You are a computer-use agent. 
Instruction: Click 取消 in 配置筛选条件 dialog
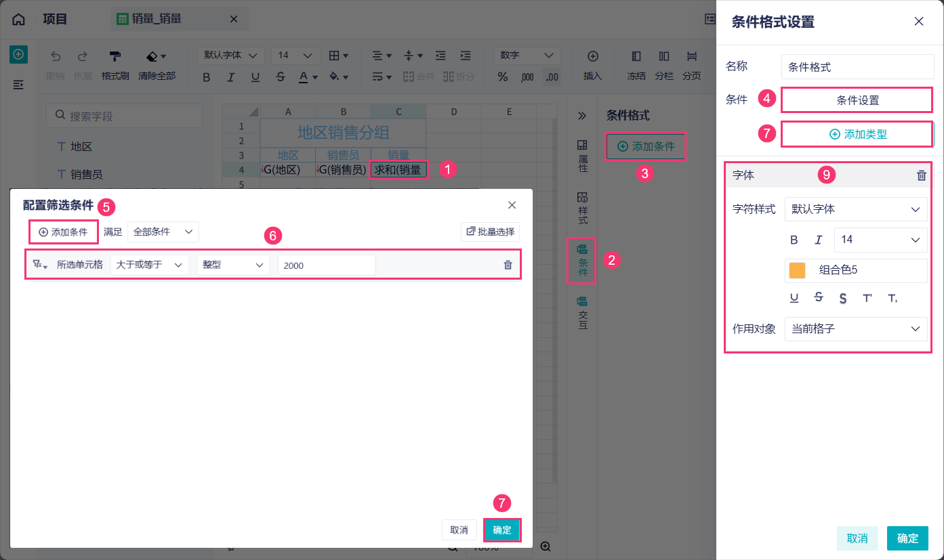coord(459,530)
